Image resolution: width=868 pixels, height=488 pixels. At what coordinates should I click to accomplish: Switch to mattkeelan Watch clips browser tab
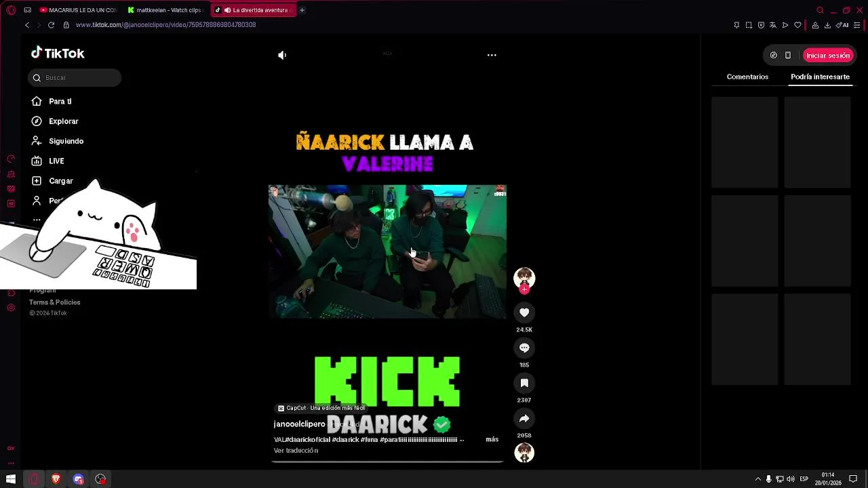coord(165,10)
